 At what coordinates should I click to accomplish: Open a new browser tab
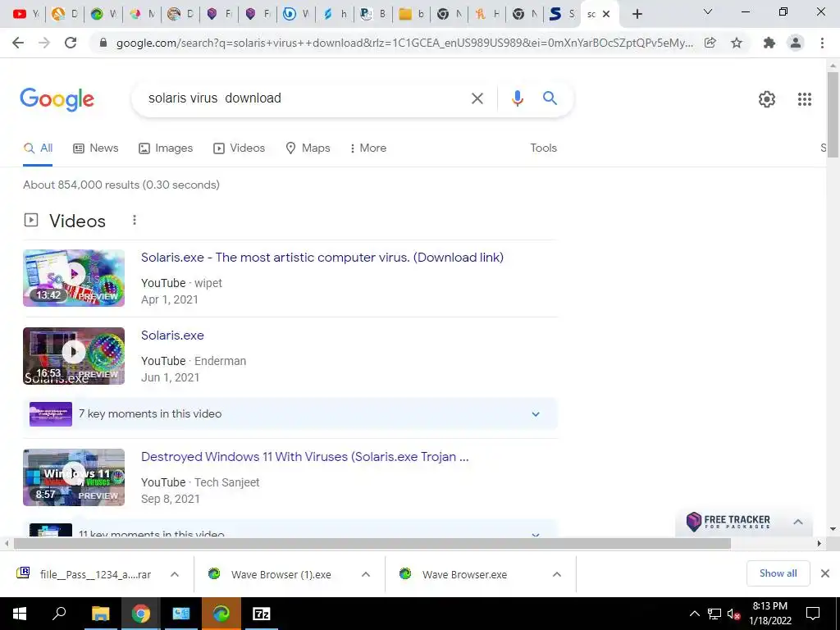637,14
